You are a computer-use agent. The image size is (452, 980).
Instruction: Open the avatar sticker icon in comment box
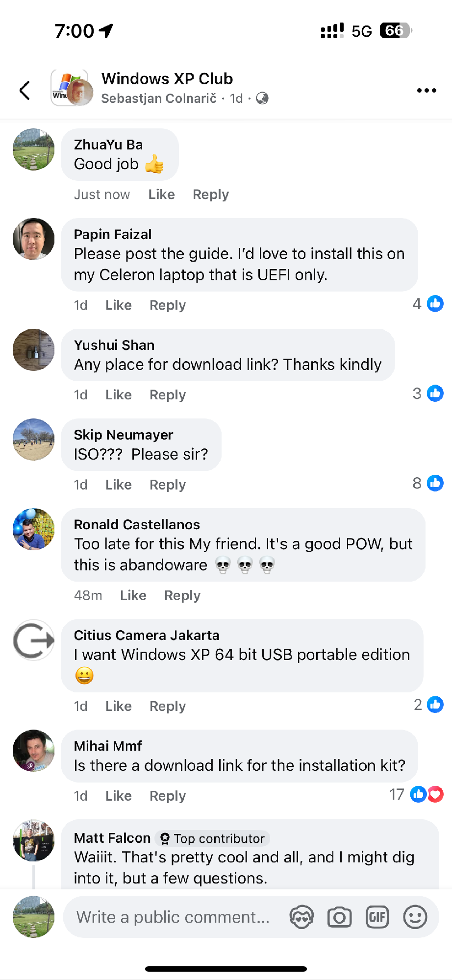(301, 917)
